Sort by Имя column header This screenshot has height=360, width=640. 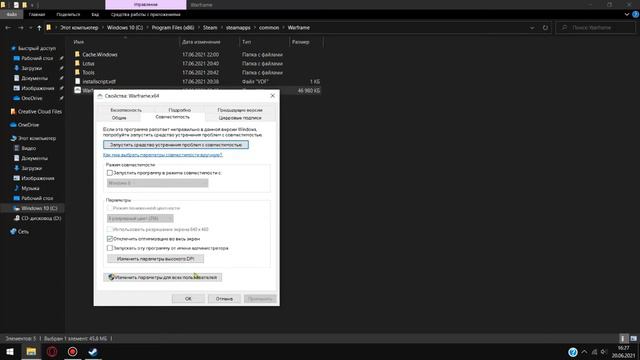tap(79, 42)
